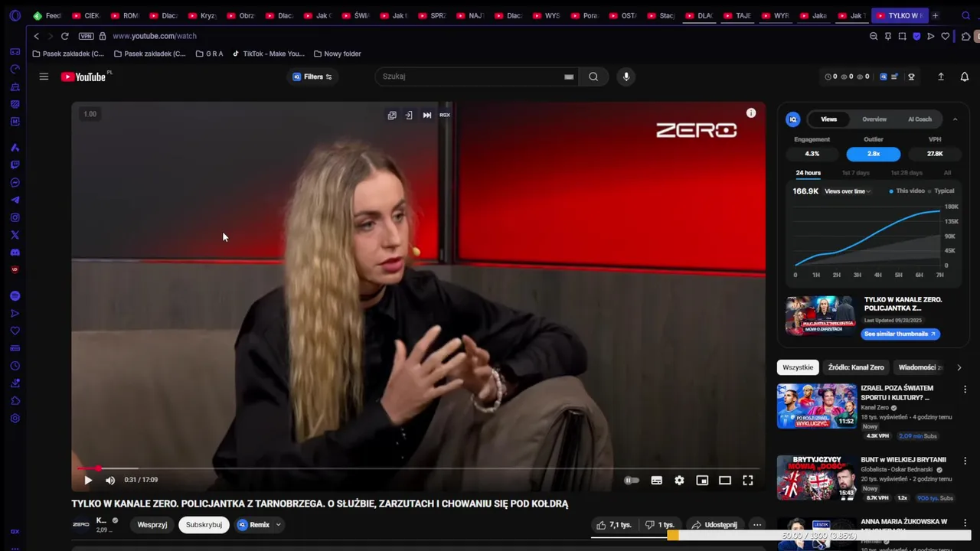Open Messenger in the Opera sidebar
The image size is (980, 551).
coord(15,183)
